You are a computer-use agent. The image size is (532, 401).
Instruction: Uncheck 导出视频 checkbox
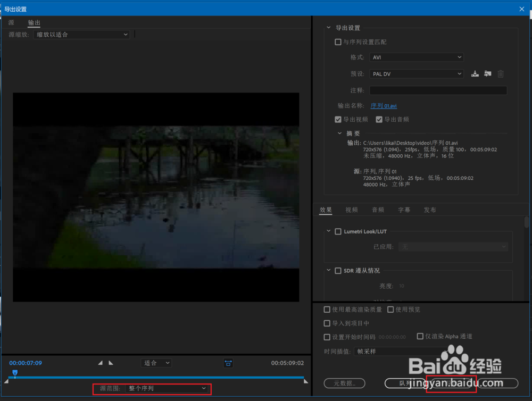click(x=338, y=120)
